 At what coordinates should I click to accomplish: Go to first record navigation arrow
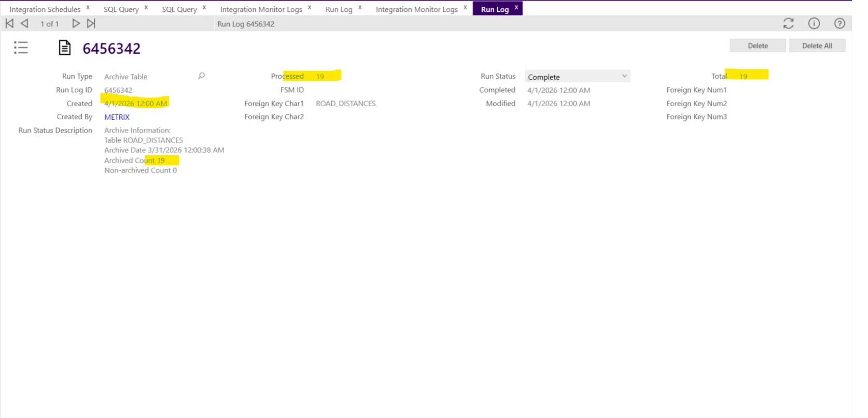[9, 23]
